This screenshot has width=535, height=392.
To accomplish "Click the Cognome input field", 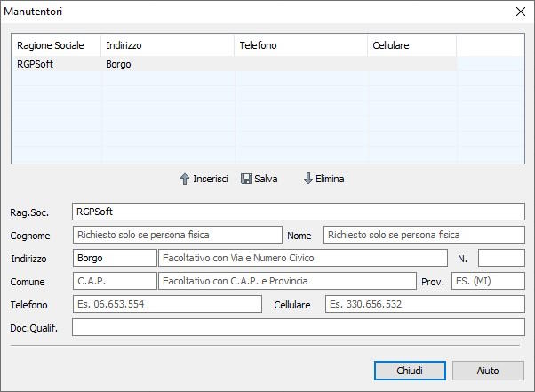I will click(x=176, y=236).
